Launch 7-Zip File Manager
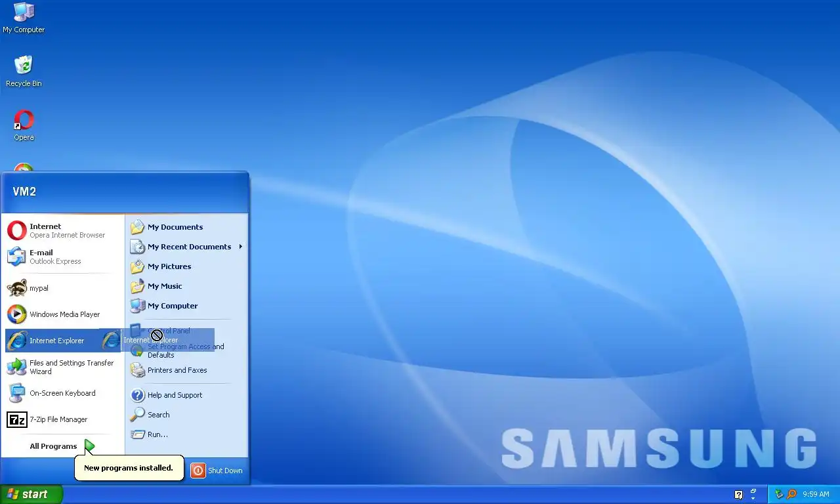Viewport: 840px width, 504px height. tap(63, 419)
